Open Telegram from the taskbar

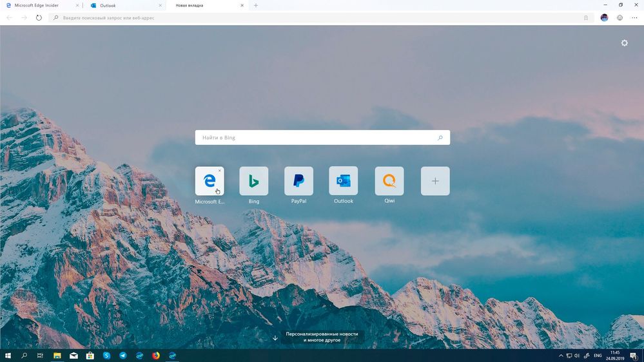click(122, 356)
